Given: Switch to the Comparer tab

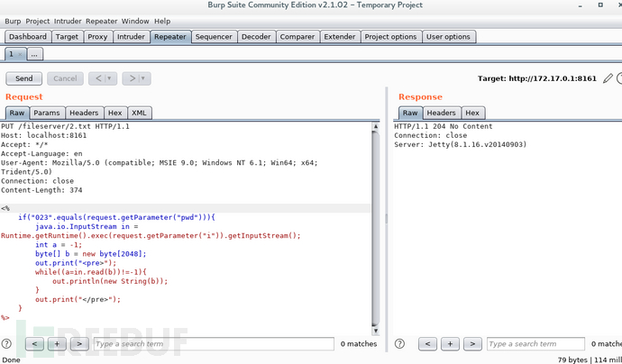Looking at the screenshot, I should (297, 37).
